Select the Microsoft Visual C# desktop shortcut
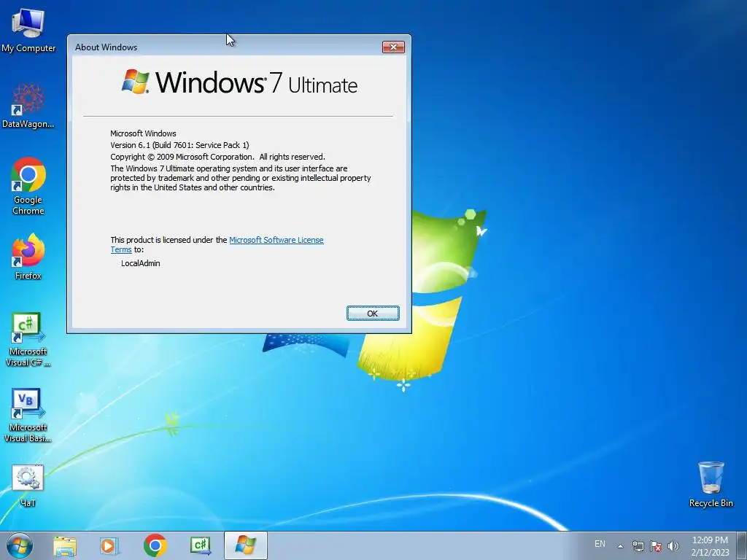Screen dimensions: 747x560 (x=28, y=340)
